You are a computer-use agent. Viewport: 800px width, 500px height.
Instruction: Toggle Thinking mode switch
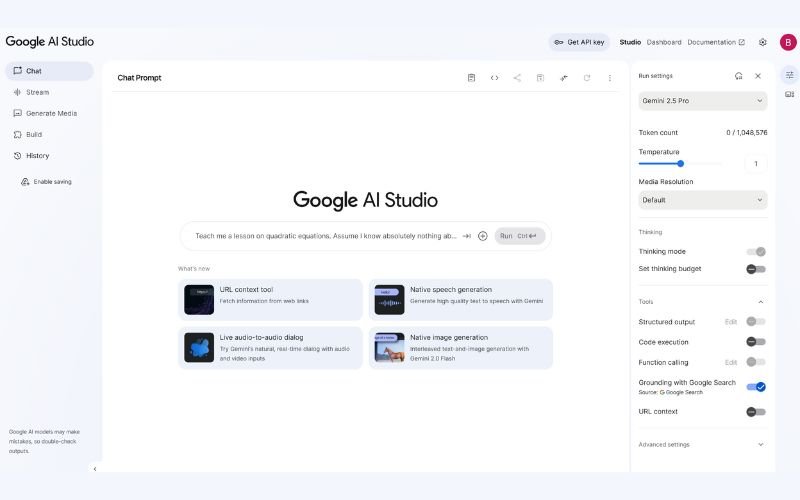756,252
